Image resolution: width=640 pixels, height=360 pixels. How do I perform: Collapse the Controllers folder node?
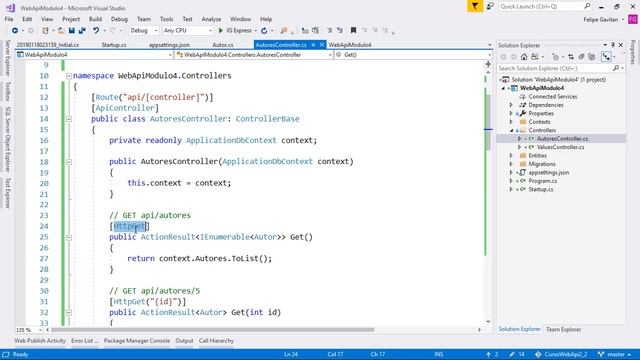(511, 130)
